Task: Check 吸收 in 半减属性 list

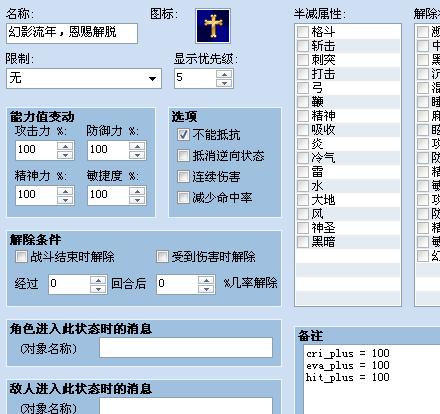Action: pyautogui.click(x=303, y=130)
